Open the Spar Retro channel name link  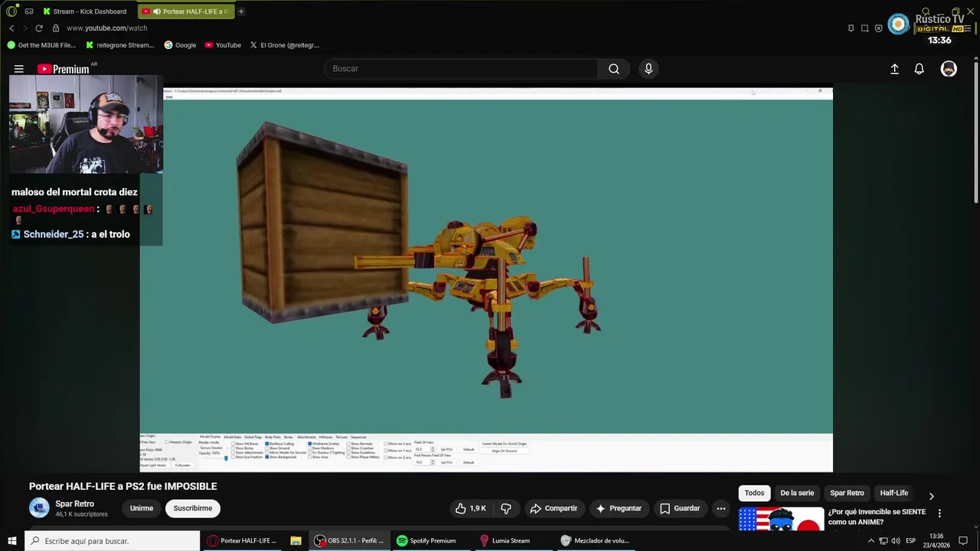(x=75, y=504)
